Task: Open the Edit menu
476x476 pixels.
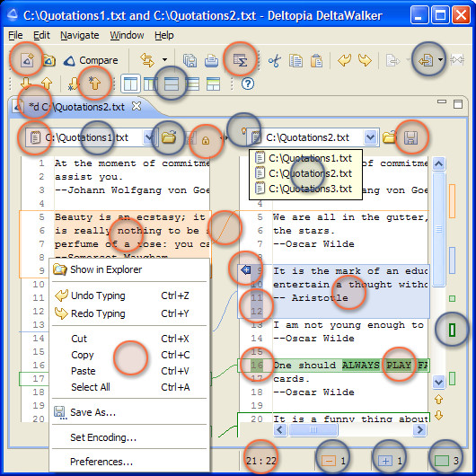Action: [x=41, y=35]
